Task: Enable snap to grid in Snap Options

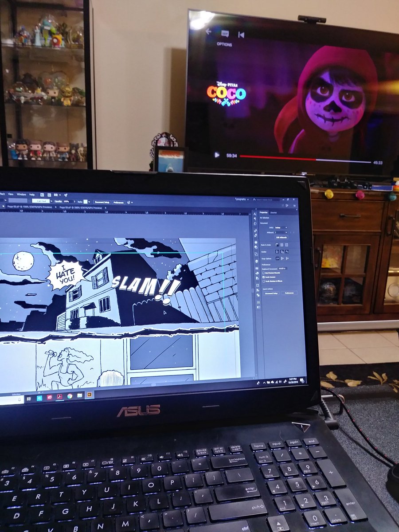Action: (287, 258)
